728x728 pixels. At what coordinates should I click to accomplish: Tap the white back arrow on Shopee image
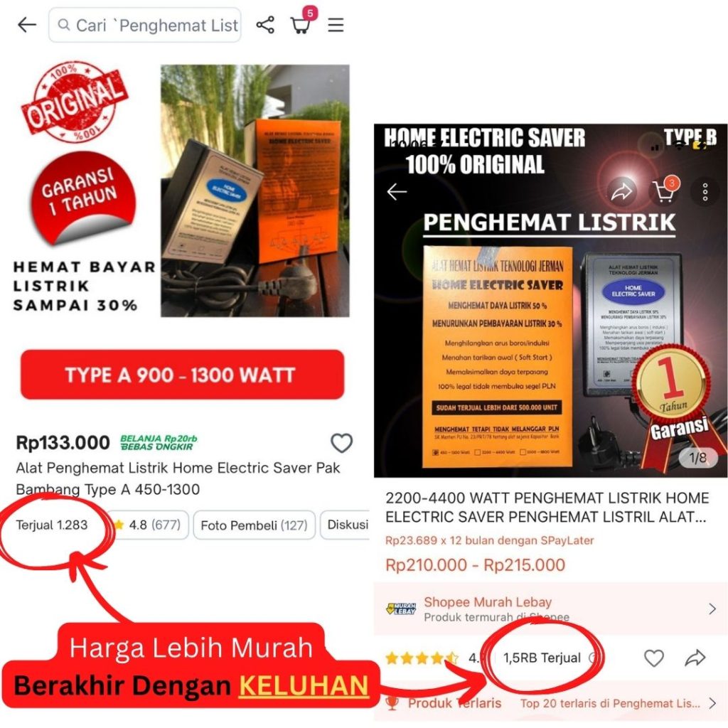397,191
